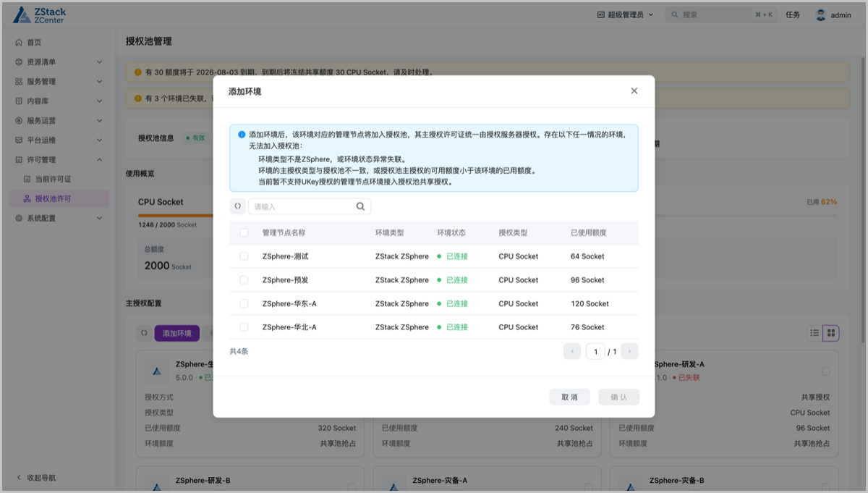Image resolution: width=868 pixels, height=493 pixels.
Task: Click the dialog 请输入 search box
Action: tap(310, 206)
